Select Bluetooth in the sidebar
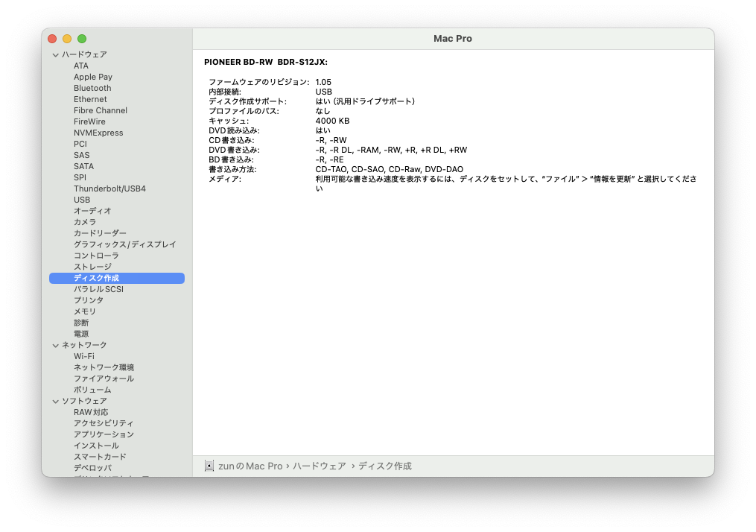The width and height of the screenshot is (756, 532). [x=92, y=88]
